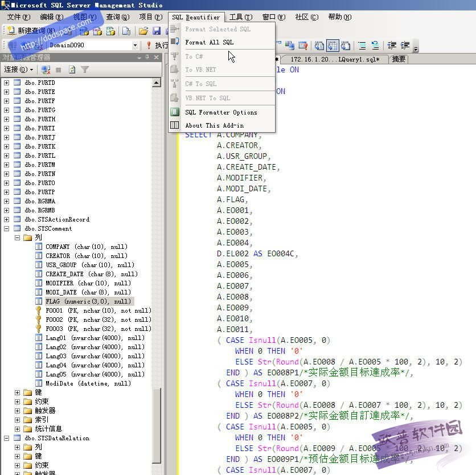Select the COMPANY char(10) column

coord(86,247)
